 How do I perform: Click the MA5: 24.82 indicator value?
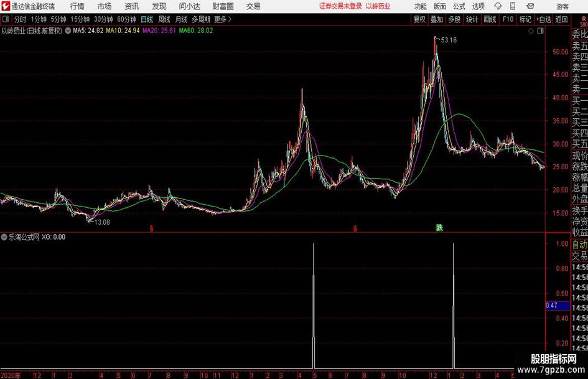88,30
